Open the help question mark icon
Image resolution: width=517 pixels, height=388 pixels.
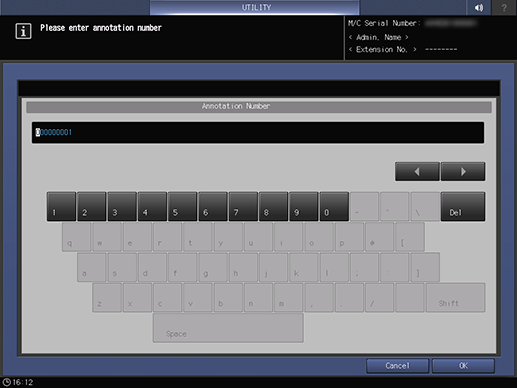click(504, 7)
